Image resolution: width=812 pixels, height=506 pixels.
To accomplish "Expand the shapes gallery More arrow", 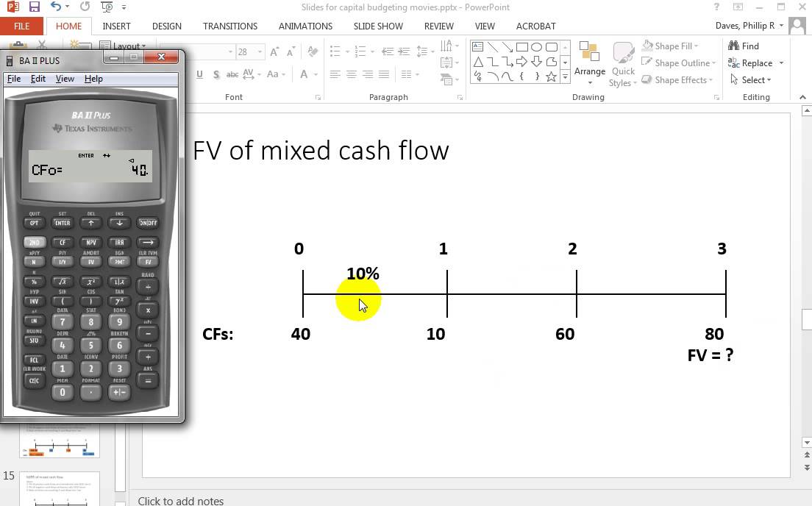I will [565, 77].
